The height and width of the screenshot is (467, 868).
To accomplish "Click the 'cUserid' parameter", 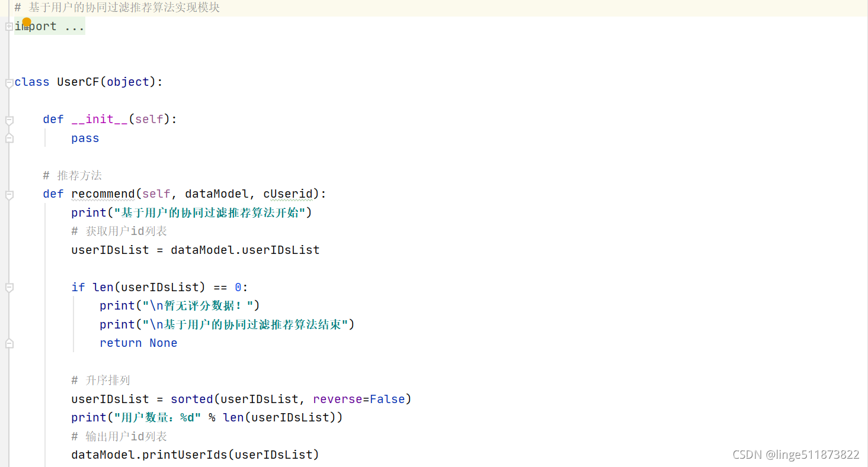I will tap(288, 194).
